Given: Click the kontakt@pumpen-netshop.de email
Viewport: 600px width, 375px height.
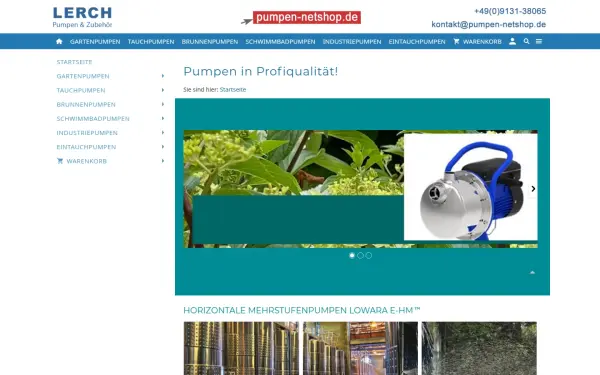Looking at the screenshot, I should pos(489,24).
